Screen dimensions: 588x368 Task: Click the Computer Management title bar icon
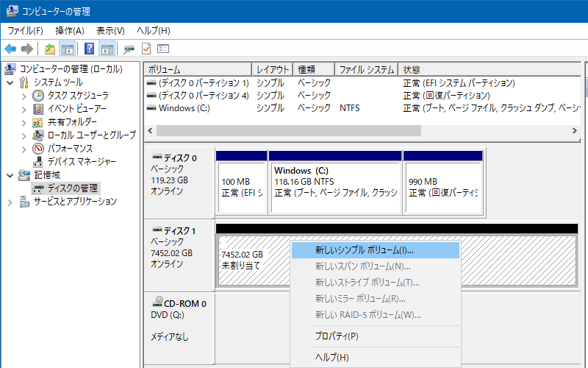pyautogui.click(x=12, y=11)
